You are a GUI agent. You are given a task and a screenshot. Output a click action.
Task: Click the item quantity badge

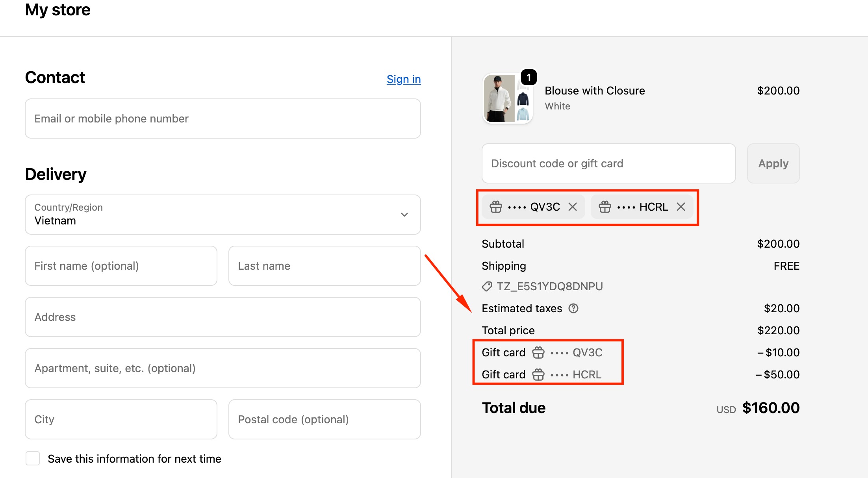(x=529, y=78)
